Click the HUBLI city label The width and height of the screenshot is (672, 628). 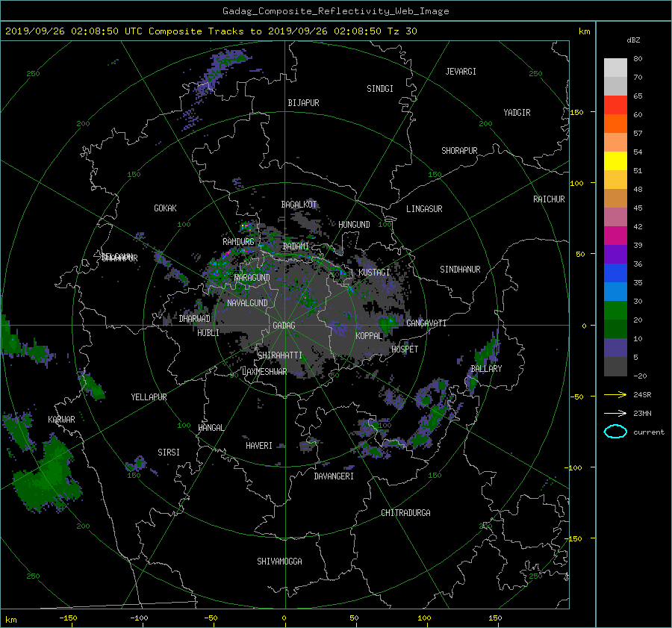click(x=208, y=333)
